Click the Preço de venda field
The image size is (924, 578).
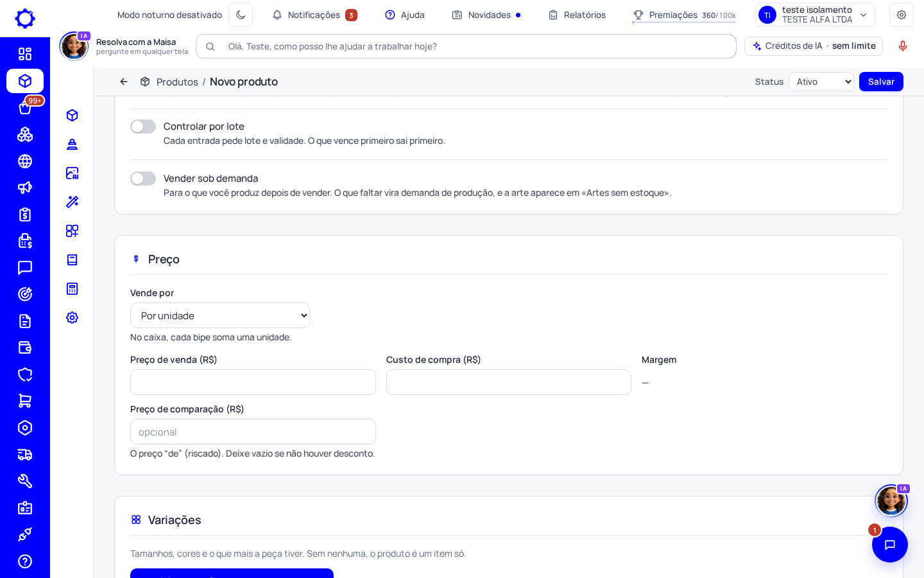(x=253, y=382)
